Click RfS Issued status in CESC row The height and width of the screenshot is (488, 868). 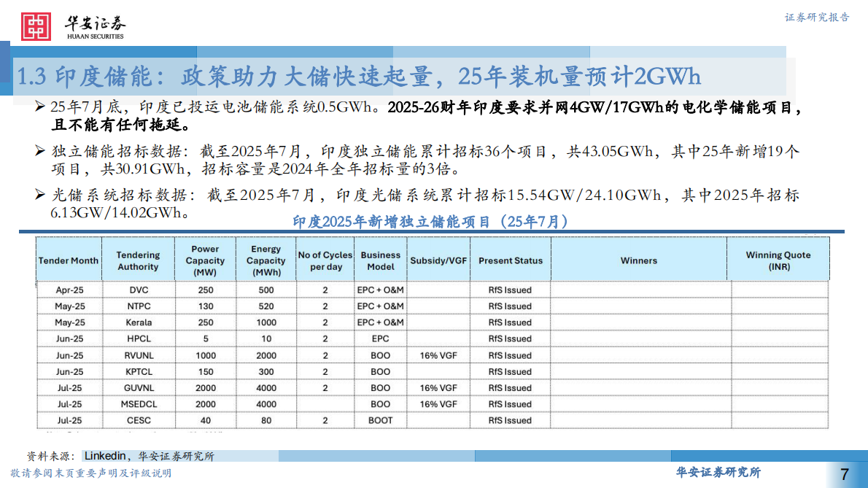511,420
